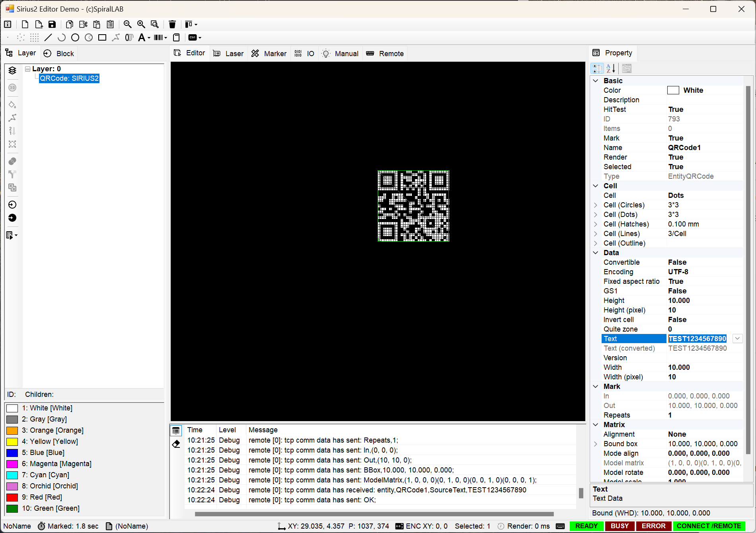Cut the selected entity
The height and width of the screenshot is (533, 756).
(x=83, y=24)
